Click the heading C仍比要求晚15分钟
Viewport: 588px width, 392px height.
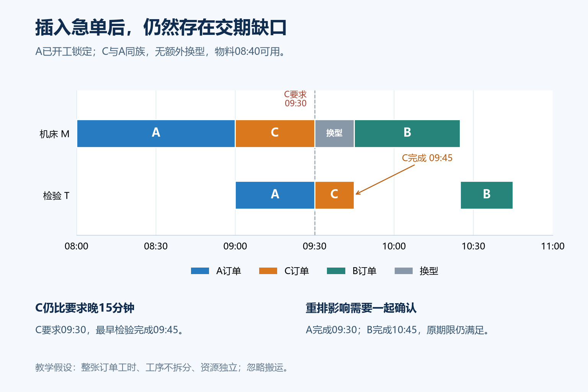(85, 308)
